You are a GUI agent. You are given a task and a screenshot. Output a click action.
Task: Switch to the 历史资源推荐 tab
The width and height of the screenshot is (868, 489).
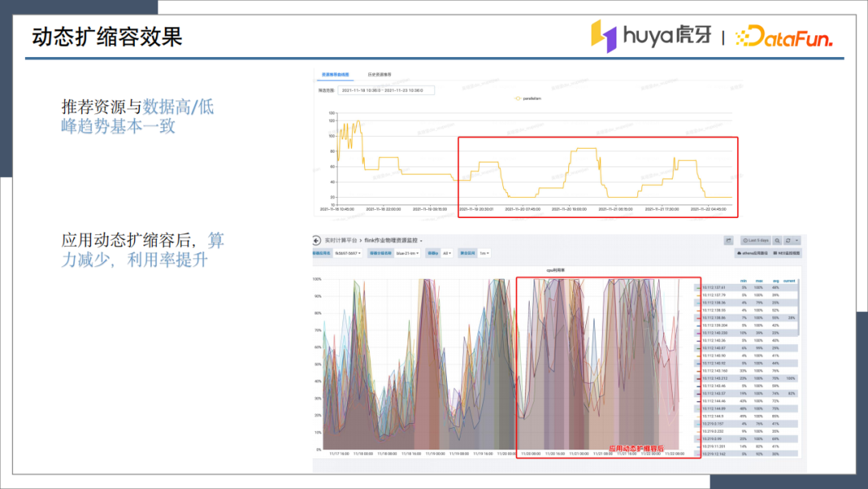(379, 74)
